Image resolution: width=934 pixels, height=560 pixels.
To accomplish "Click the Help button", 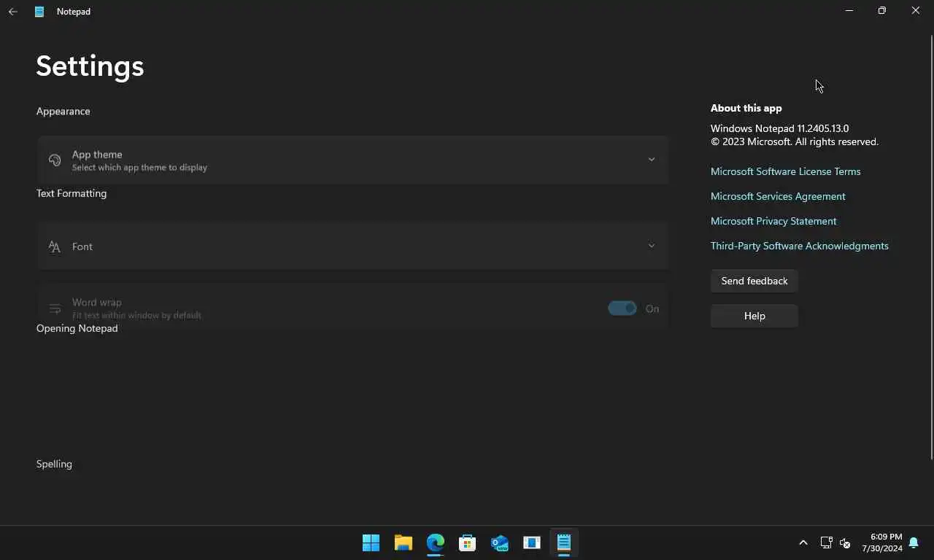I will (754, 316).
